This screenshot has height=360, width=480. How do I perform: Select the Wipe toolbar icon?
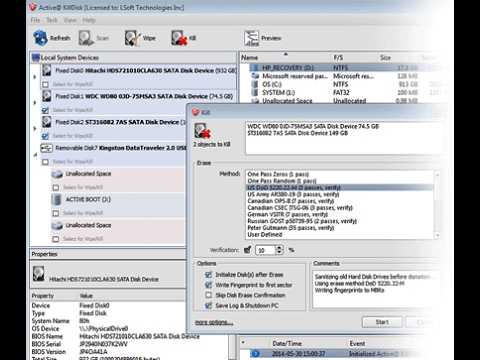(133, 38)
